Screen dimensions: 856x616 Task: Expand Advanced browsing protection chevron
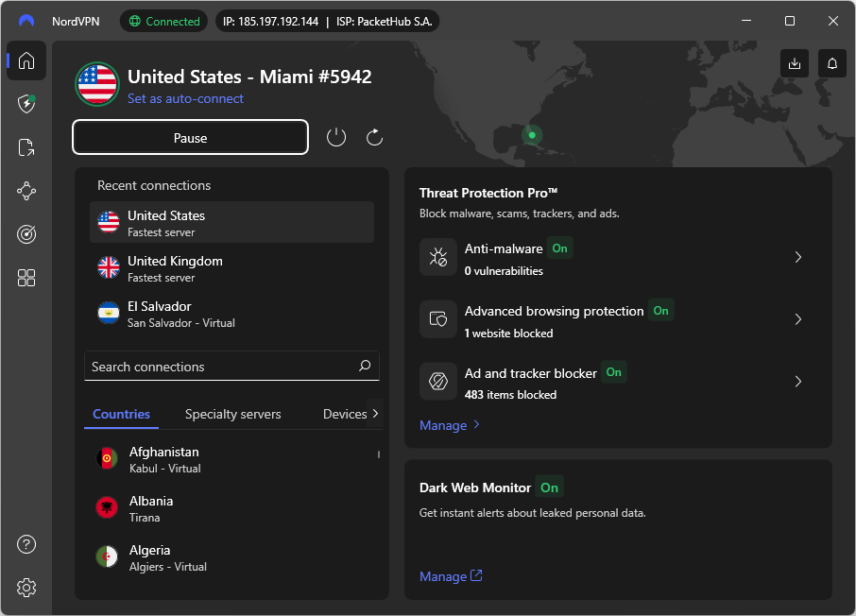[798, 319]
